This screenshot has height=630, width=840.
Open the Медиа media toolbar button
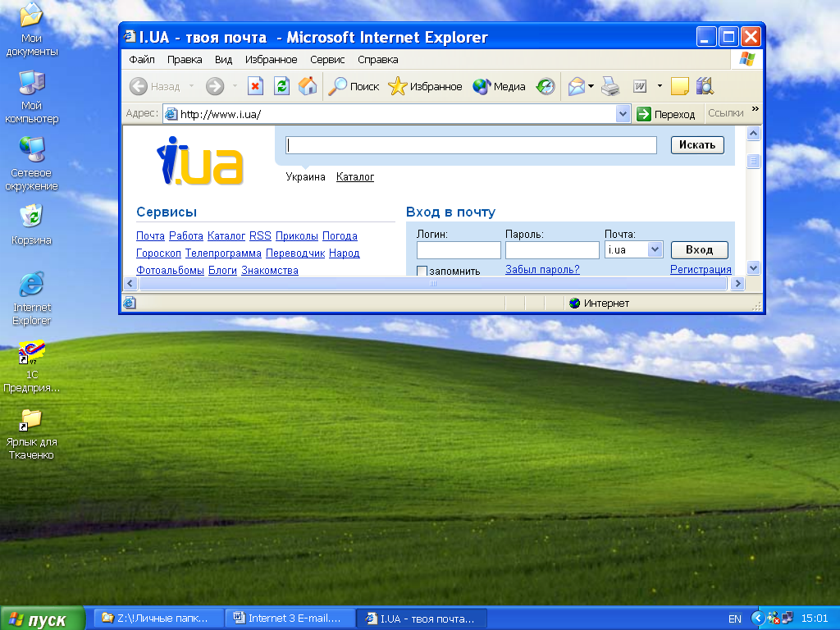[x=499, y=86]
